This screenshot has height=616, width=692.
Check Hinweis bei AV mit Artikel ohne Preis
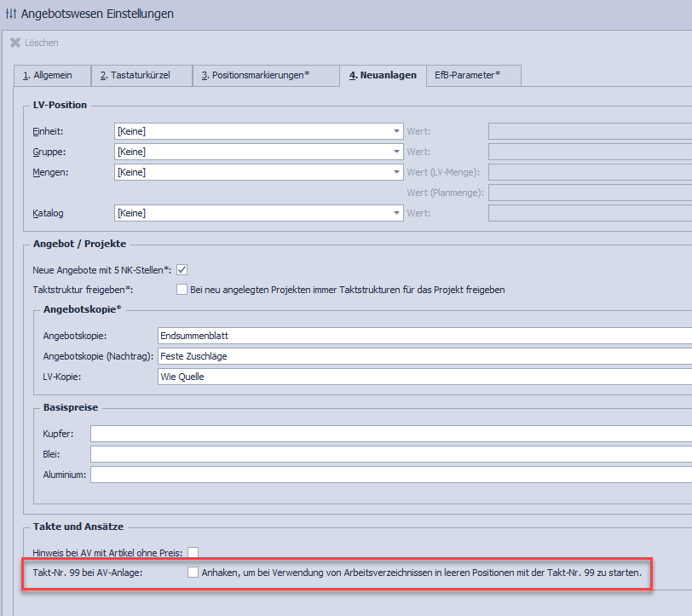(193, 552)
